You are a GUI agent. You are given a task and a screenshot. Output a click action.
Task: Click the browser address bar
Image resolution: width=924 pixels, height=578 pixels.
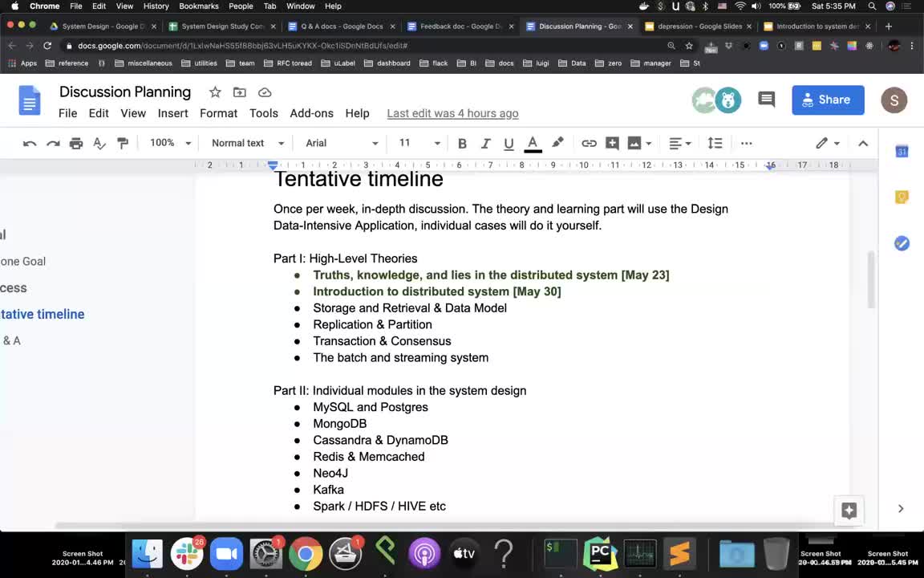(x=366, y=46)
